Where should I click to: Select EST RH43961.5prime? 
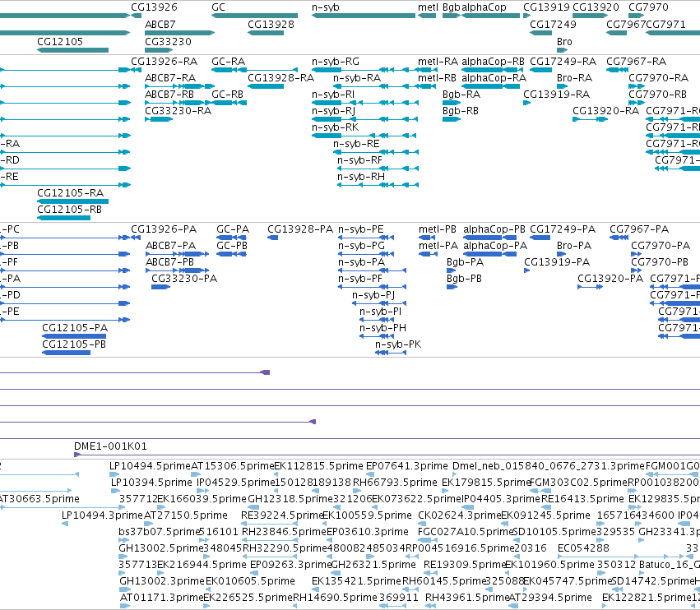tap(467, 597)
